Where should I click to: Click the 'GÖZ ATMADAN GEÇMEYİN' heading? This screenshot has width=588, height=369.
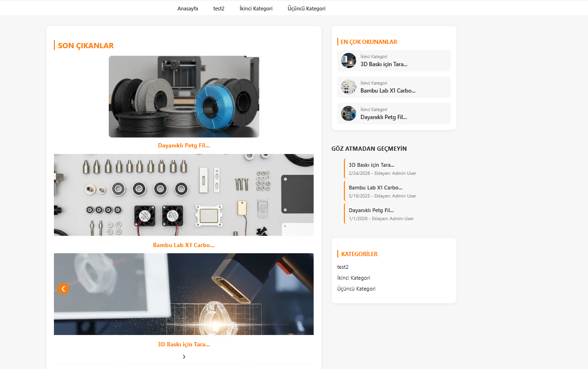(369, 148)
